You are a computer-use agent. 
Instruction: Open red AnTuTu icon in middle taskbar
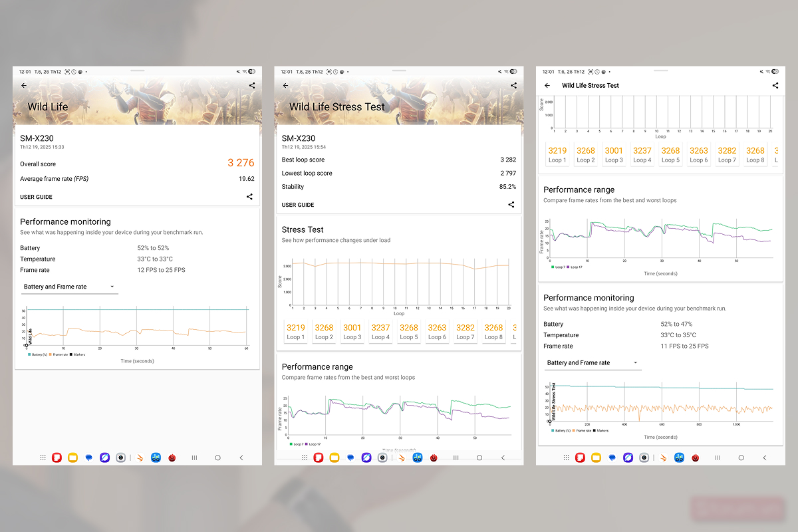[x=434, y=458]
